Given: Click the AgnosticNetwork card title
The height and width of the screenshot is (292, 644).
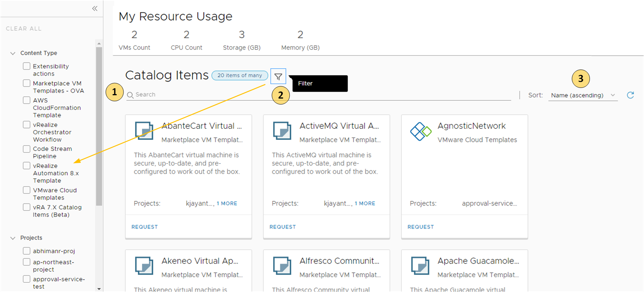Looking at the screenshot, I should coord(471,126).
